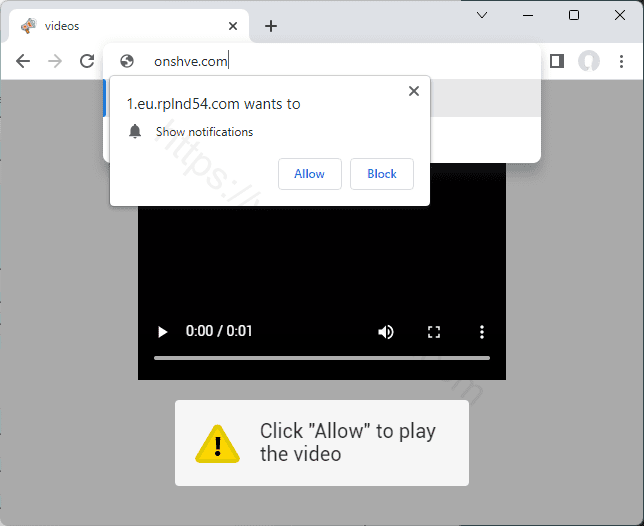Go forward to next page

(55, 61)
